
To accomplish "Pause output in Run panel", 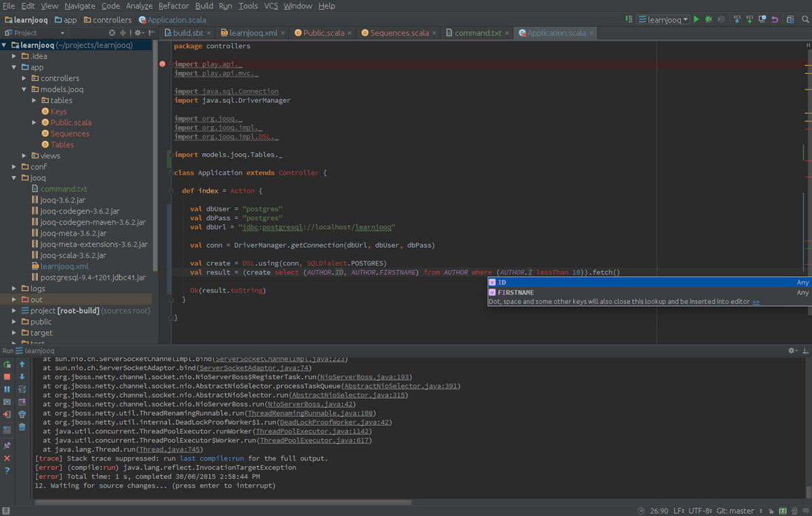I will tap(7, 389).
